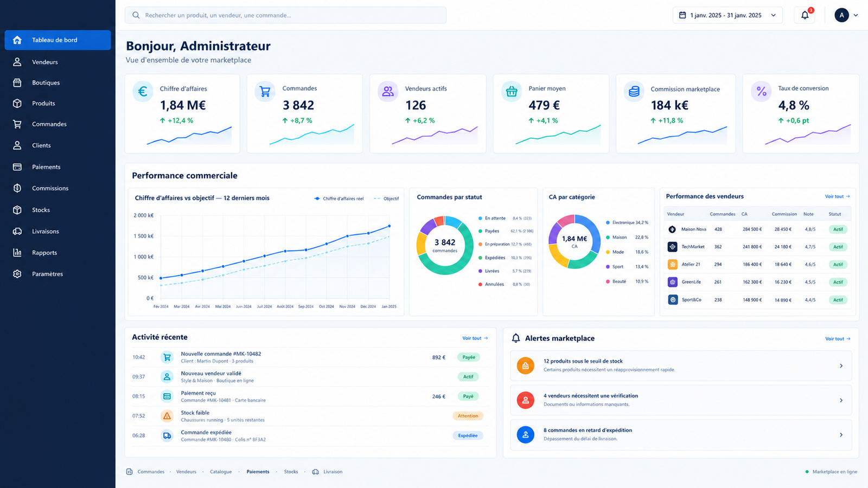Screen dimensions: 868x488
Task: Click the Stock faible warning triangle icon
Action: tap(167, 416)
